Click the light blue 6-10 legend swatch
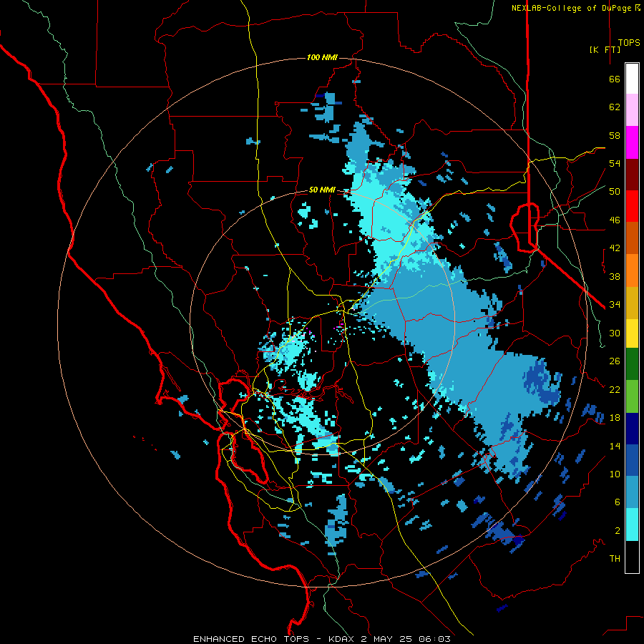The width and height of the screenshot is (644, 644). 632,492
